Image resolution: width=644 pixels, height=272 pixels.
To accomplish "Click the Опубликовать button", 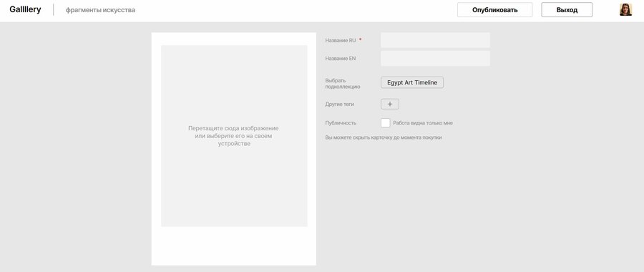I will coord(495,10).
